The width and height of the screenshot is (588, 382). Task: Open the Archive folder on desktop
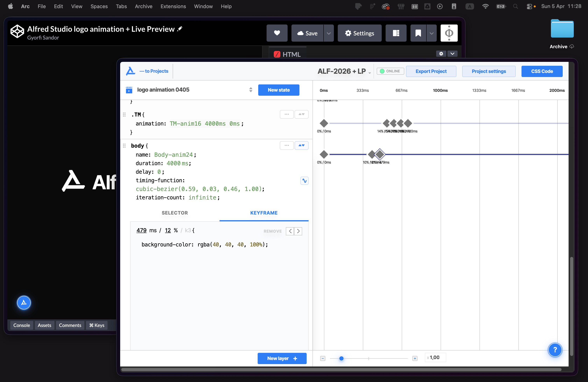click(562, 29)
